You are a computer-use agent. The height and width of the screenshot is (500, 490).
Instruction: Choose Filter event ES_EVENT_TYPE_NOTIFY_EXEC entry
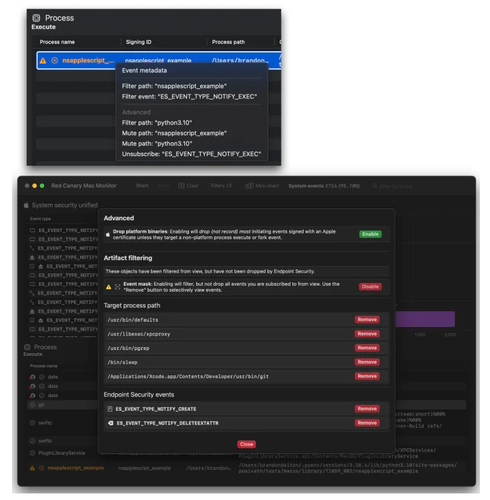pos(189,97)
